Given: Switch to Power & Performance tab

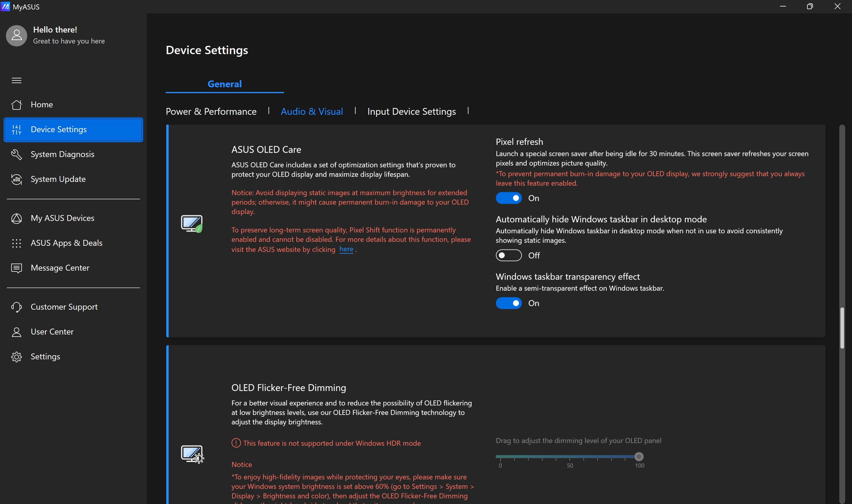Looking at the screenshot, I should point(211,112).
